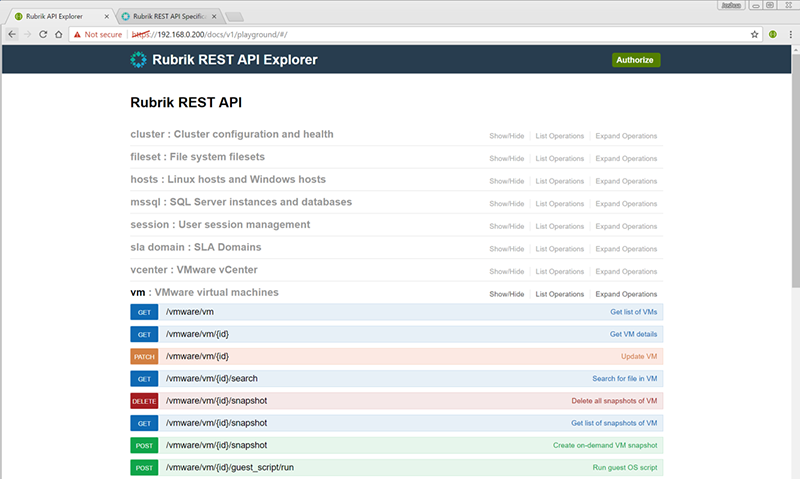Click Expand Operations for hosts

click(626, 181)
